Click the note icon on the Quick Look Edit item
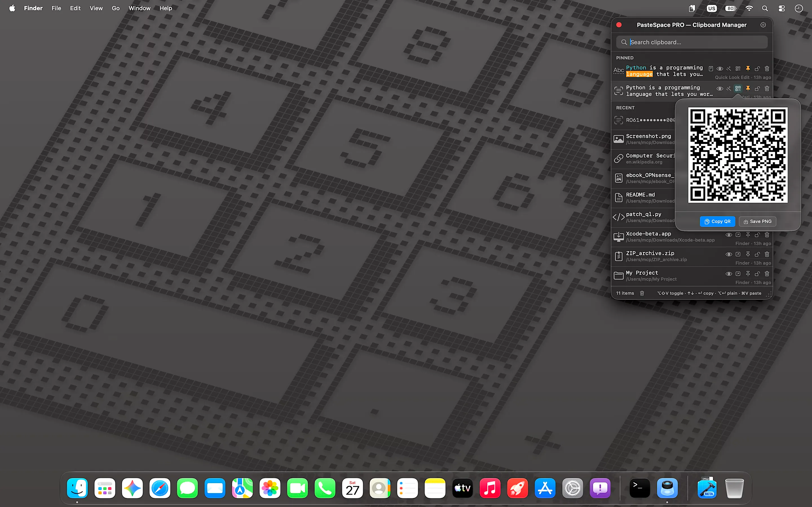The height and width of the screenshot is (507, 812). (711, 68)
